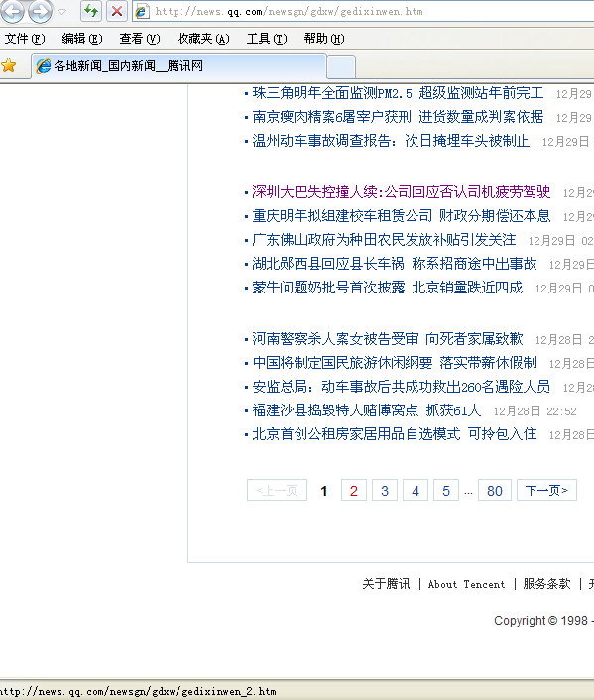
Task: Click the page icon in address bar
Action: point(142,12)
